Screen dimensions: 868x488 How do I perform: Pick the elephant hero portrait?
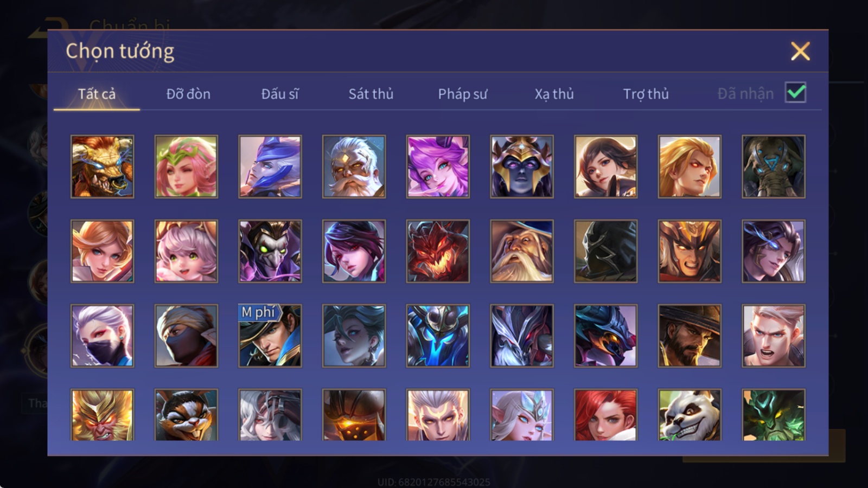pos(774,166)
